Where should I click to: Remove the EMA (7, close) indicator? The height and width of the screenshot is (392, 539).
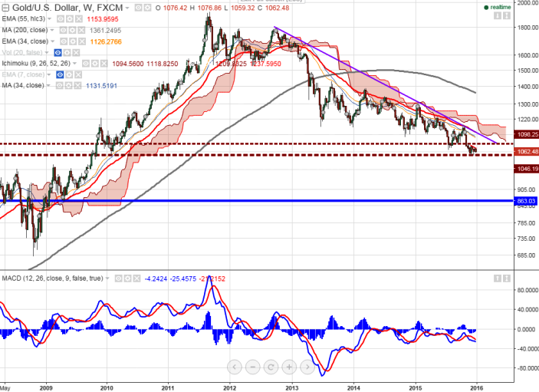pyautogui.click(x=78, y=74)
